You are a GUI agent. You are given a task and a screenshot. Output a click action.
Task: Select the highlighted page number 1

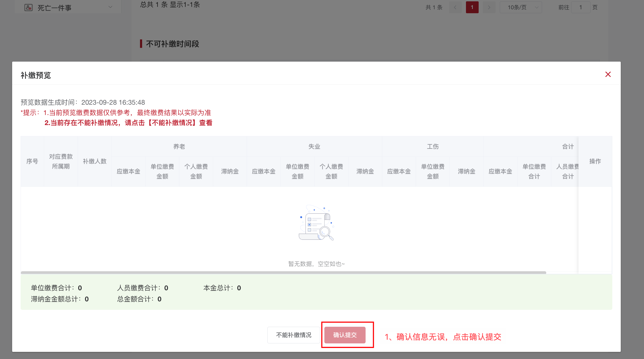coord(472,7)
